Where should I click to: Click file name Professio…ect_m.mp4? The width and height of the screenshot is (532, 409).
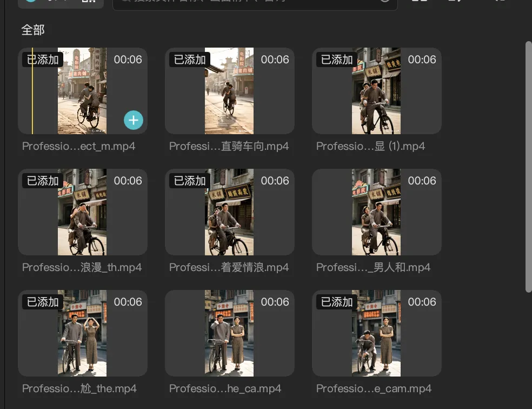(x=79, y=146)
